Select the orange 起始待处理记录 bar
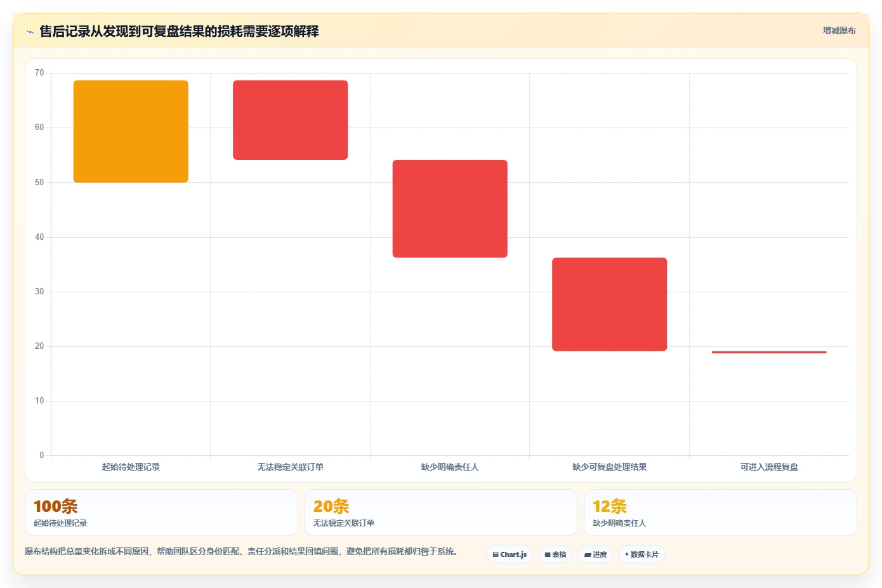The image size is (882, 588). (x=131, y=131)
